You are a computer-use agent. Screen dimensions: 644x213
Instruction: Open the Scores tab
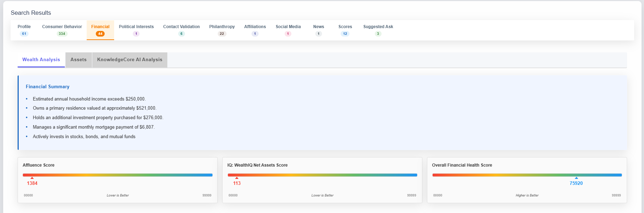click(x=345, y=30)
